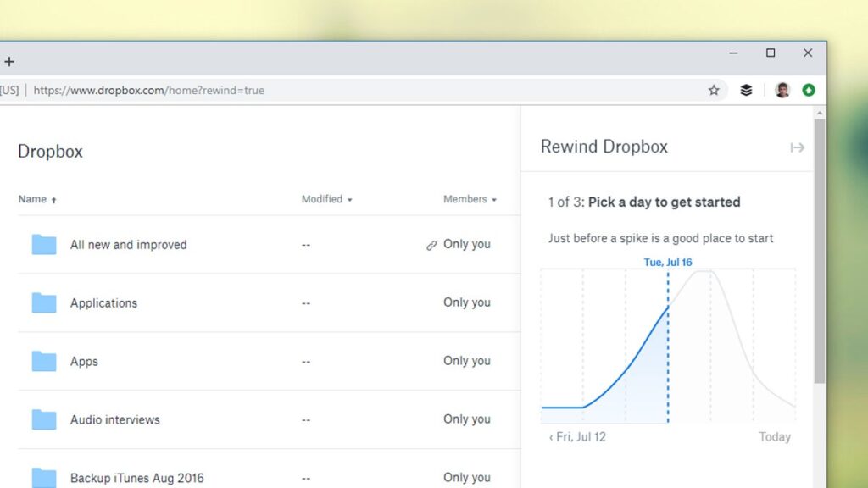This screenshot has height=488, width=868.
Task: Click Only you for All new and improved
Action: (x=467, y=244)
